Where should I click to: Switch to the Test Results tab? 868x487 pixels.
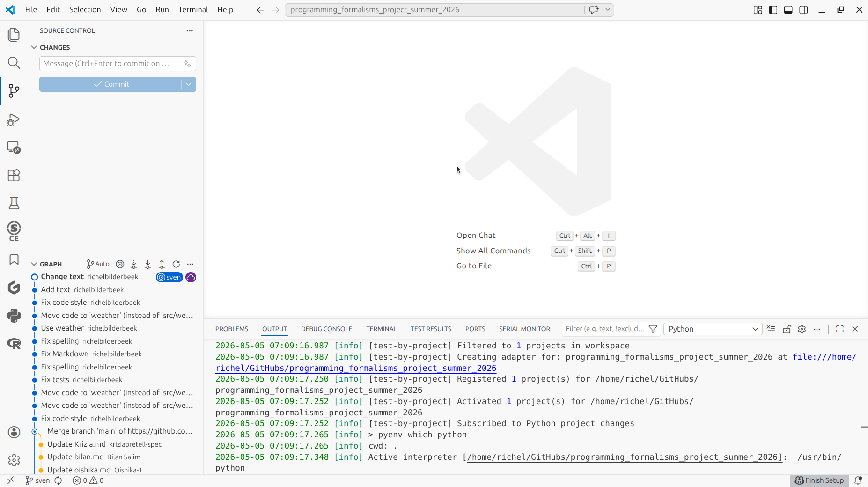(x=431, y=329)
